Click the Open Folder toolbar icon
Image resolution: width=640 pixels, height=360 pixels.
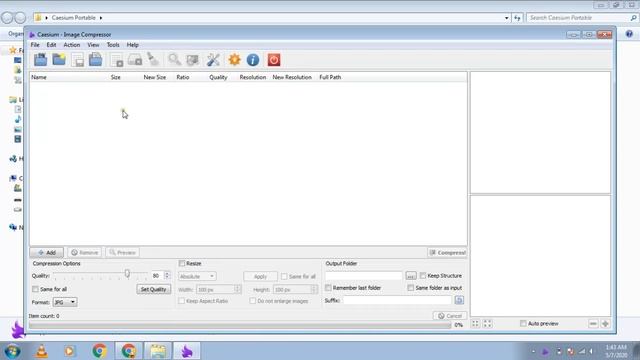[x=59, y=60]
